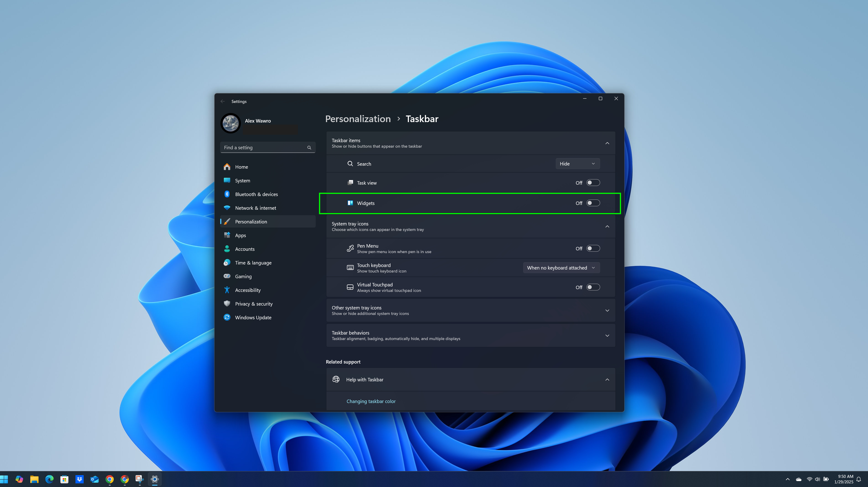The height and width of the screenshot is (487, 868).
Task: Enable the Task view toggle
Action: pos(593,183)
